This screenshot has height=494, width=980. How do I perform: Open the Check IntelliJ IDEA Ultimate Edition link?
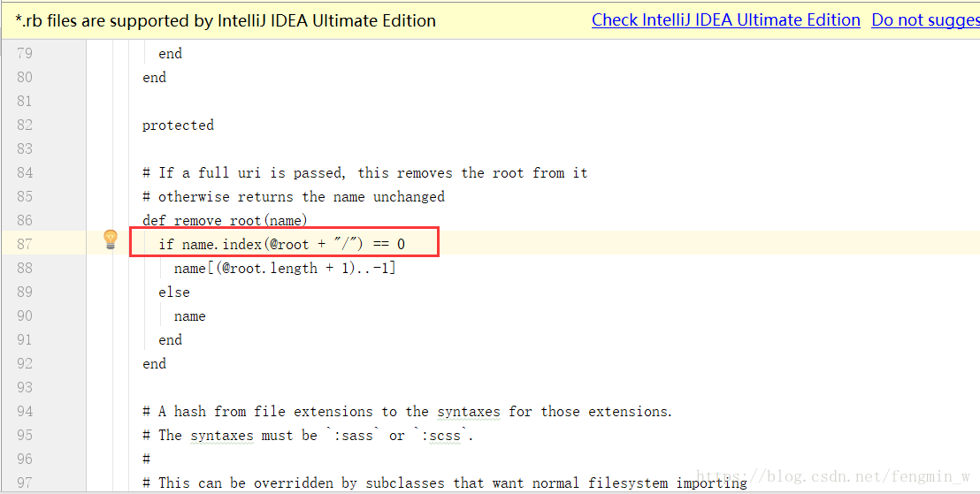point(725,20)
